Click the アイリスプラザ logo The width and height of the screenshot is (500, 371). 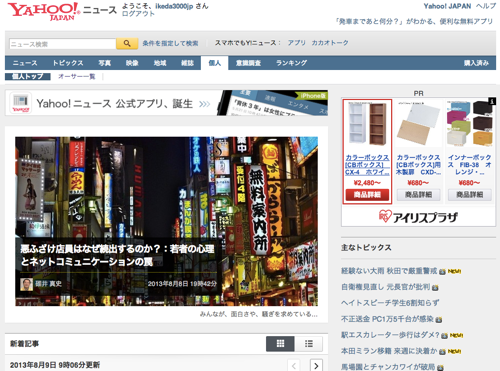pyautogui.click(x=418, y=217)
